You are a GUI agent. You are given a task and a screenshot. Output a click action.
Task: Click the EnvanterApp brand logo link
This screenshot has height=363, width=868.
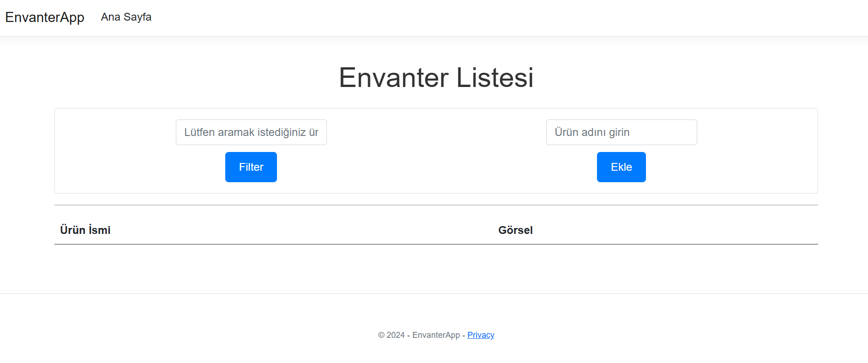[x=45, y=17]
